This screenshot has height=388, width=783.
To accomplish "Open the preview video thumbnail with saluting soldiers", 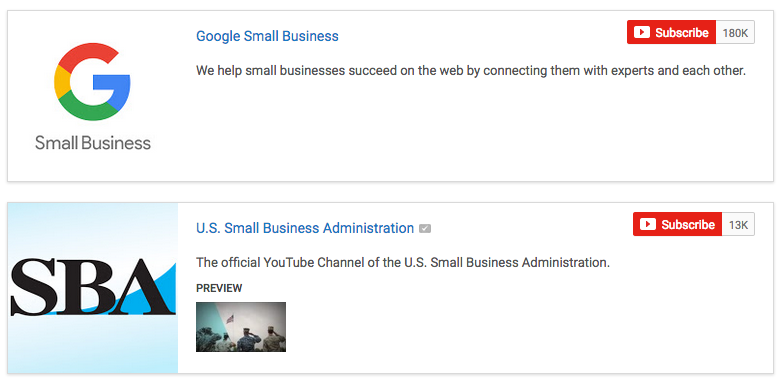I will (241, 327).
